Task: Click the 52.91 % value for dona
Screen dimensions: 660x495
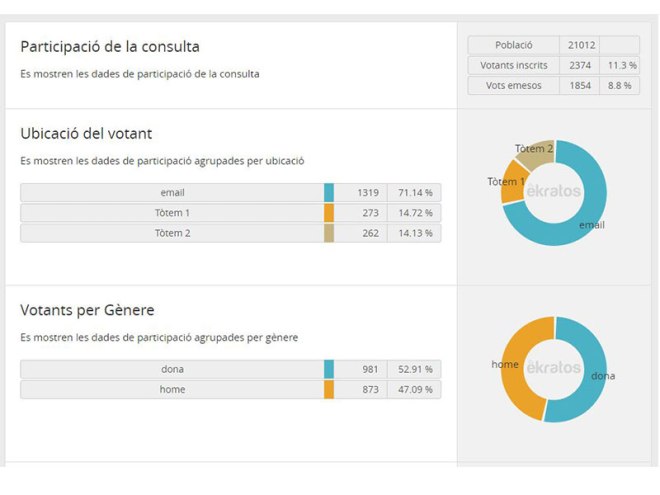Action: 414,369
